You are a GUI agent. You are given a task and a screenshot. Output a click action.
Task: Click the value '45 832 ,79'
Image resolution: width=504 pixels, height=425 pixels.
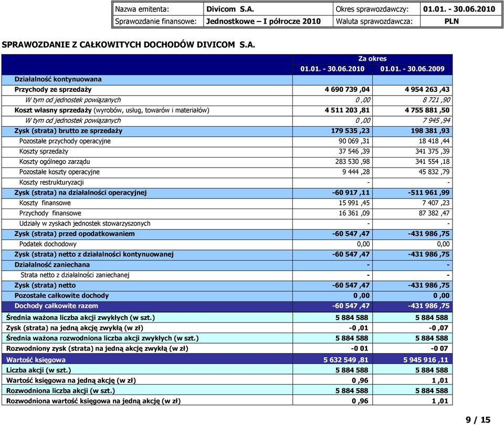(x=434, y=172)
